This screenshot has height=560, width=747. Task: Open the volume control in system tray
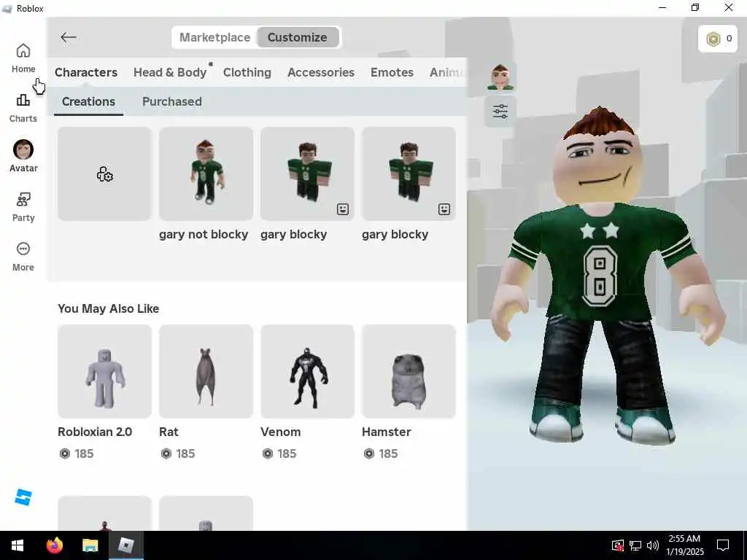point(653,545)
